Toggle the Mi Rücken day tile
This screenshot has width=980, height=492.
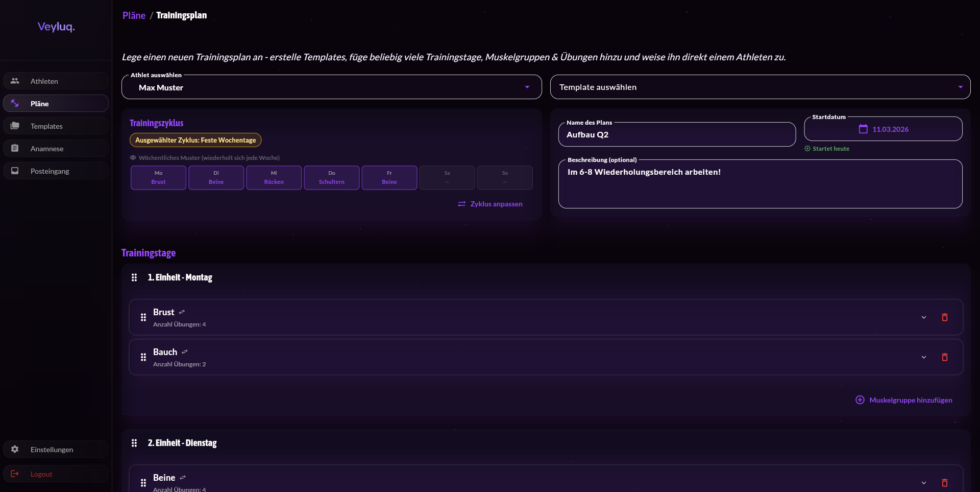pyautogui.click(x=274, y=177)
